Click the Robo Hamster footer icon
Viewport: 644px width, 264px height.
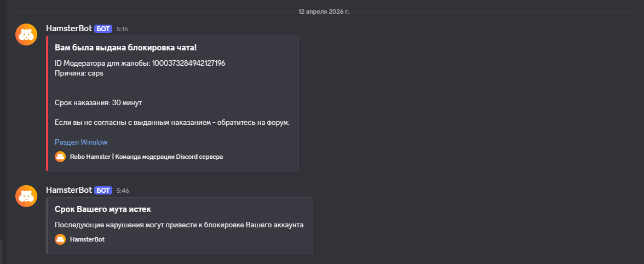(x=60, y=157)
